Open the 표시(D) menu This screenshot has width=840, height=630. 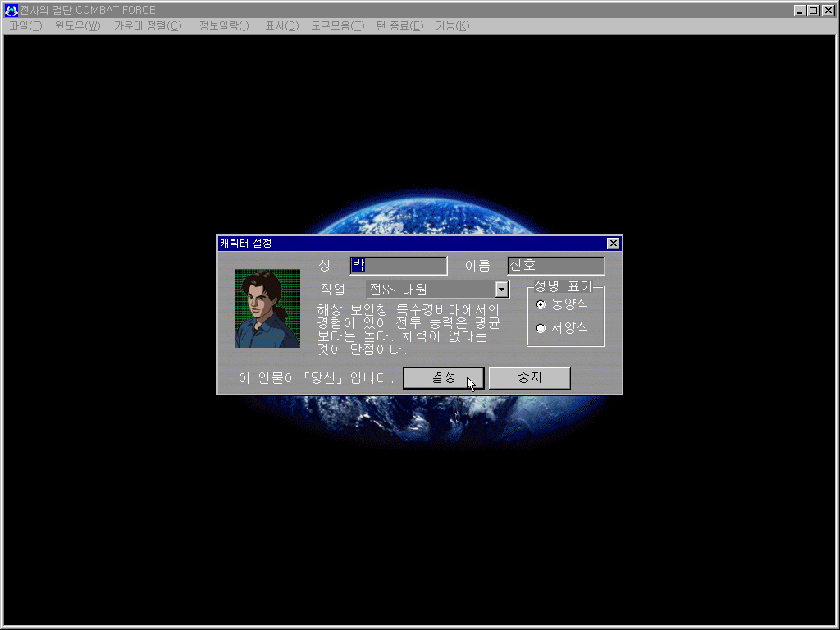tap(282, 25)
